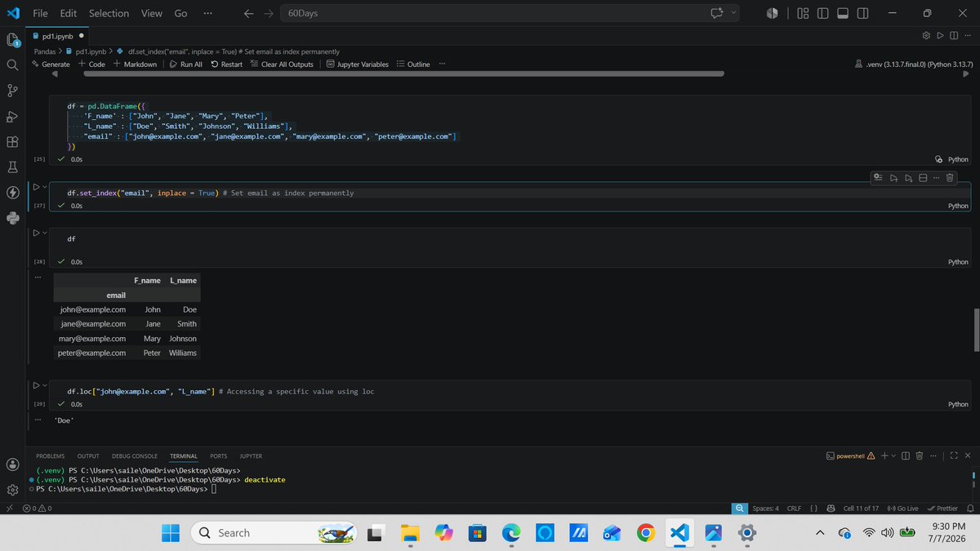This screenshot has width=980, height=551.
Task: Open run options dropdown for df.loc cell
Action: click(45, 384)
